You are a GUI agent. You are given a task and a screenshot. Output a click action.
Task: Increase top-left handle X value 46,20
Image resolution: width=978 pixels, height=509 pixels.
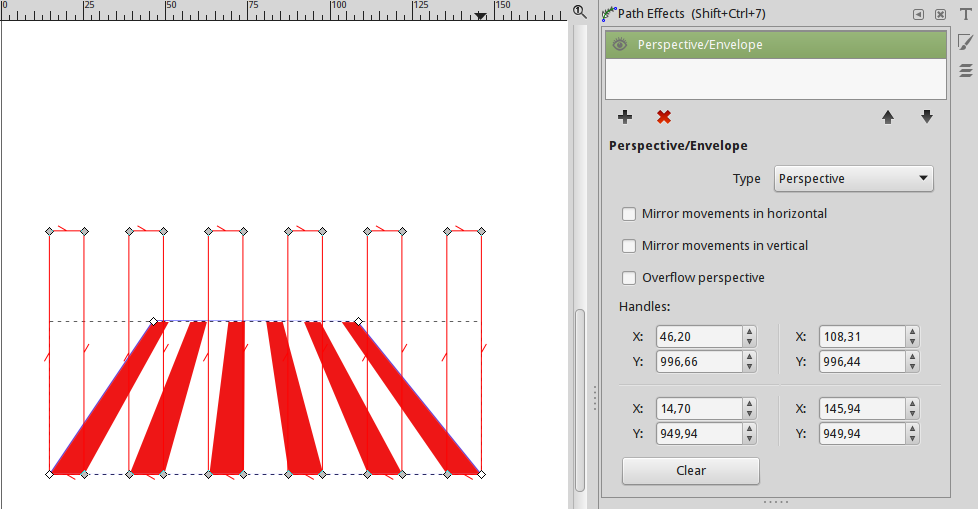click(x=750, y=332)
